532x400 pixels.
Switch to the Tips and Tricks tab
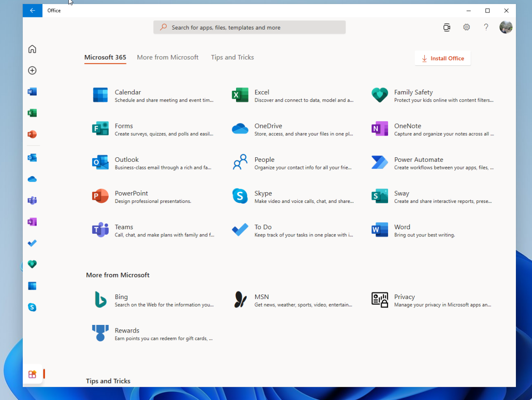232,57
